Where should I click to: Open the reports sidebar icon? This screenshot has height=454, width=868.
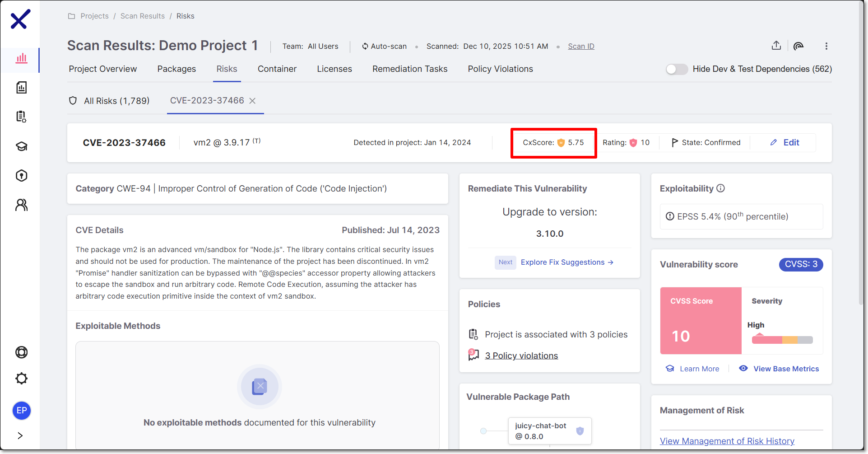pos(21,87)
